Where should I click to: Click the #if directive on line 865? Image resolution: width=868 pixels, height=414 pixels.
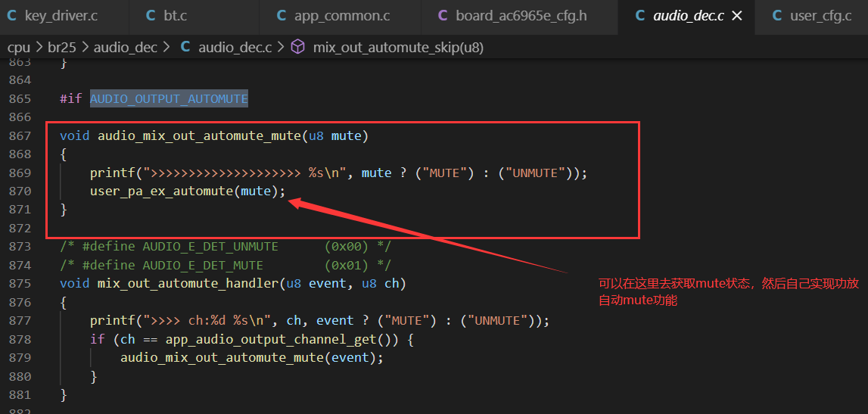click(71, 99)
